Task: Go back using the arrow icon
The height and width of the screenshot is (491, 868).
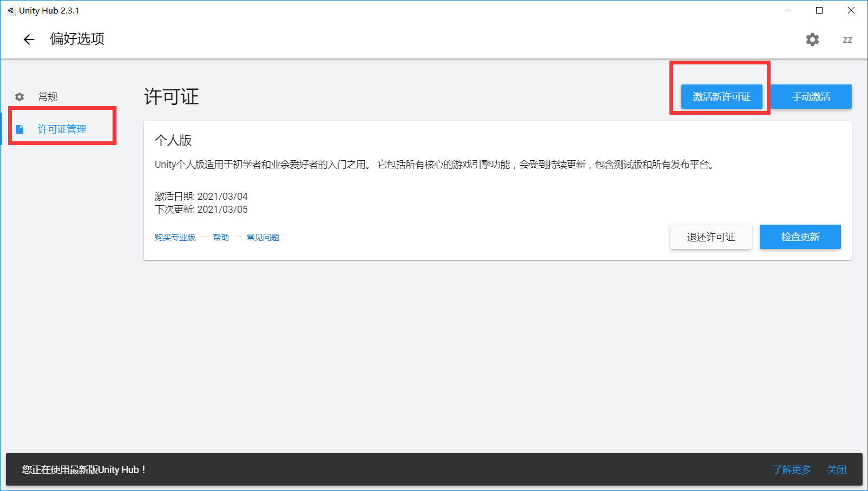Action: [29, 39]
